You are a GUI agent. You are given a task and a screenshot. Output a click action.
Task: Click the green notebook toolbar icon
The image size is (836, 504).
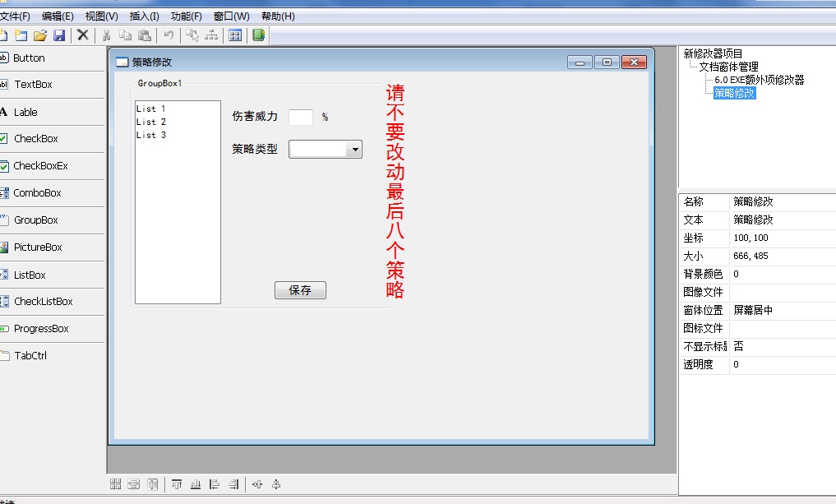tap(259, 35)
